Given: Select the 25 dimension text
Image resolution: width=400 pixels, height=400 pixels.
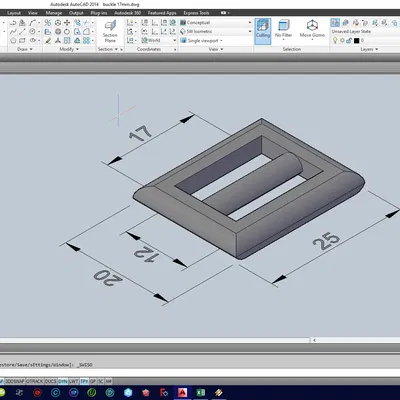Looking at the screenshot, I should pyautogui.click(x=326, y=241).
